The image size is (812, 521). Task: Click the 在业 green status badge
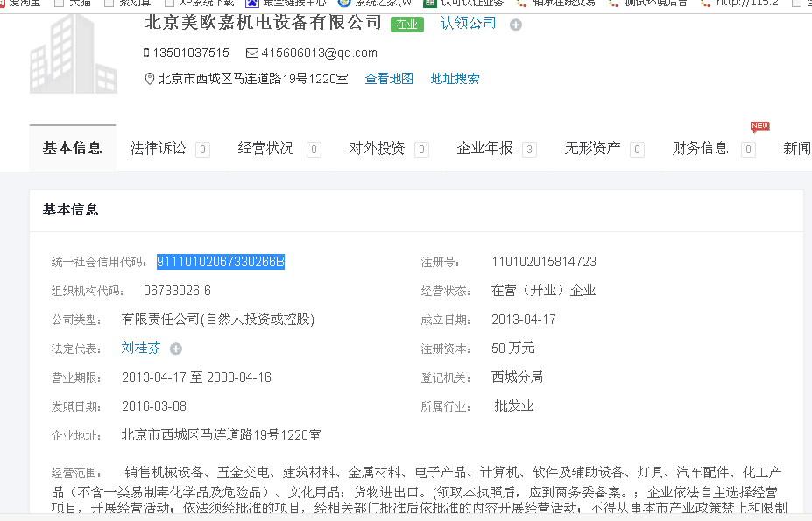(x=406, y=25)
